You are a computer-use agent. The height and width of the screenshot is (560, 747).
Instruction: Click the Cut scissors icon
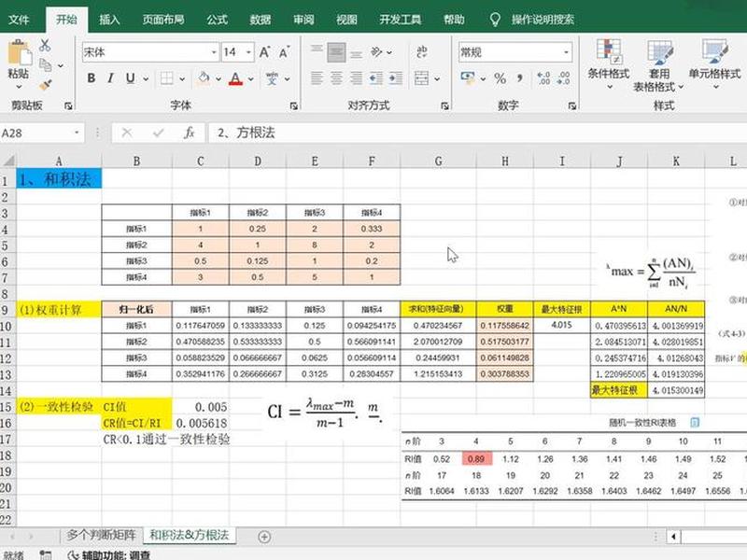coord(45,46)
